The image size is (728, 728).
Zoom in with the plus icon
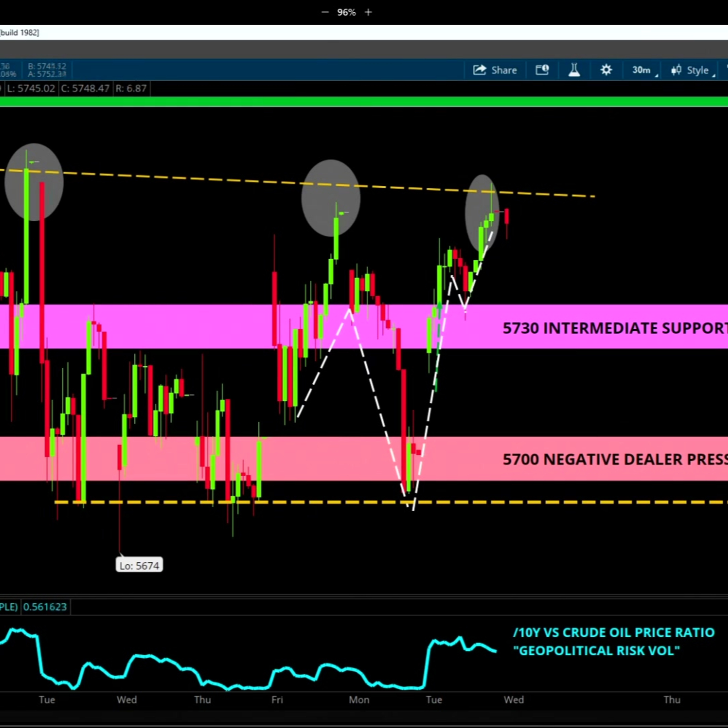coord(368,12)
